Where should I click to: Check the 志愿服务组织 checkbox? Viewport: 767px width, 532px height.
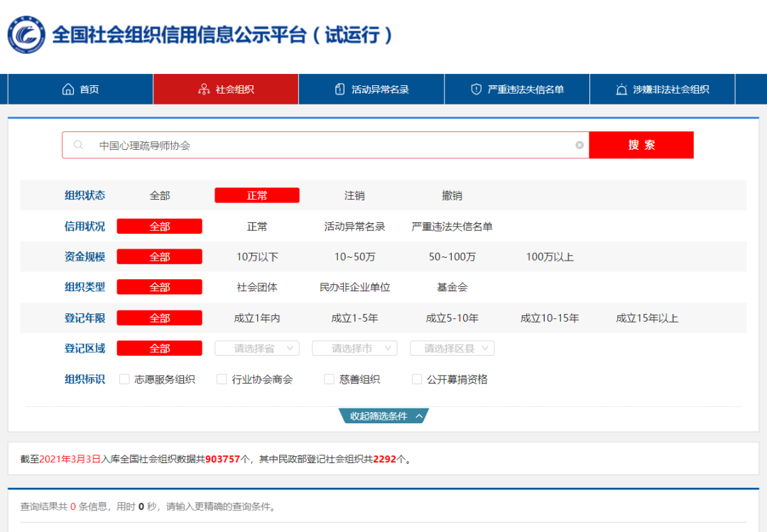124,379
